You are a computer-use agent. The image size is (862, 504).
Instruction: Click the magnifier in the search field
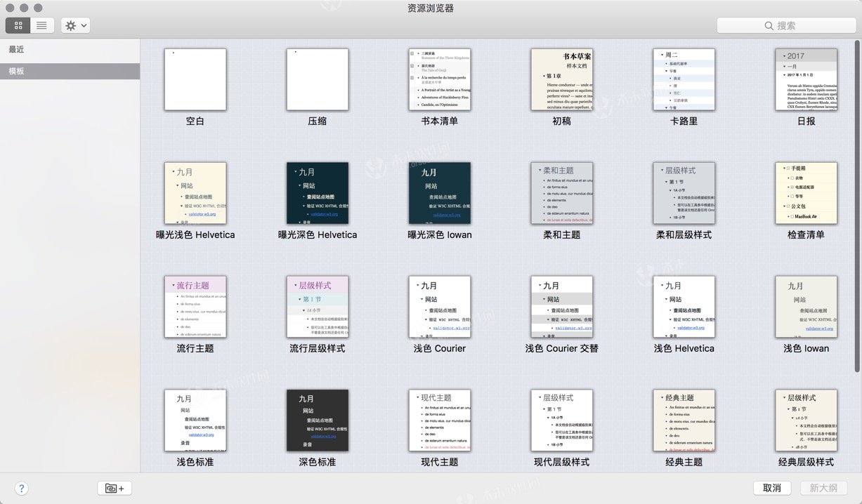point(769,25)
